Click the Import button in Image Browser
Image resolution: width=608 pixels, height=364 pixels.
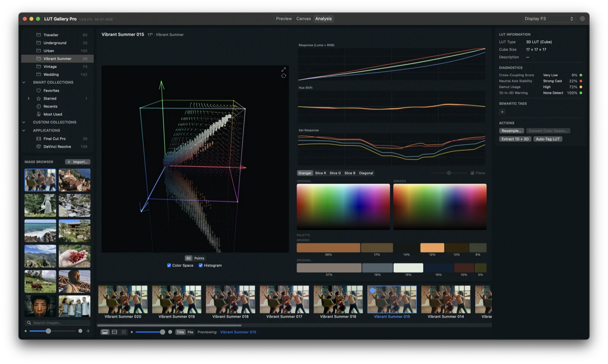[78, 162]
